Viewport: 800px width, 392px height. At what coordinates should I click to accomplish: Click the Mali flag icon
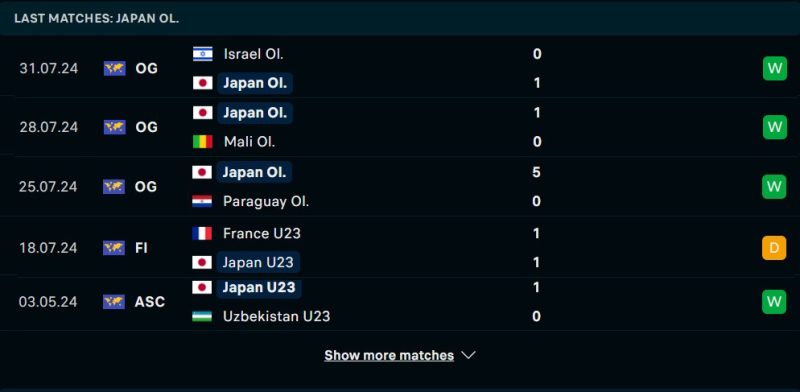tap(203, 141)
